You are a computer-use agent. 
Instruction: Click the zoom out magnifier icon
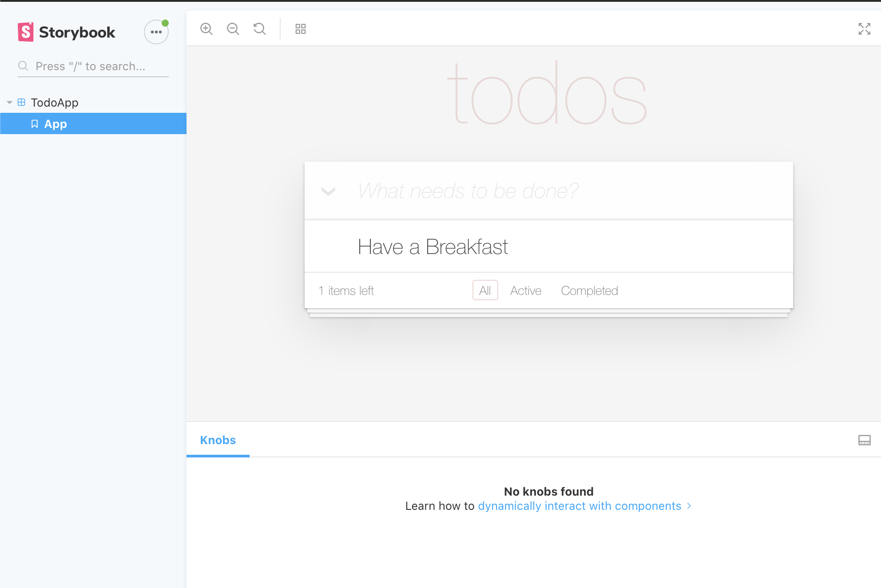[x=233, y=29]
